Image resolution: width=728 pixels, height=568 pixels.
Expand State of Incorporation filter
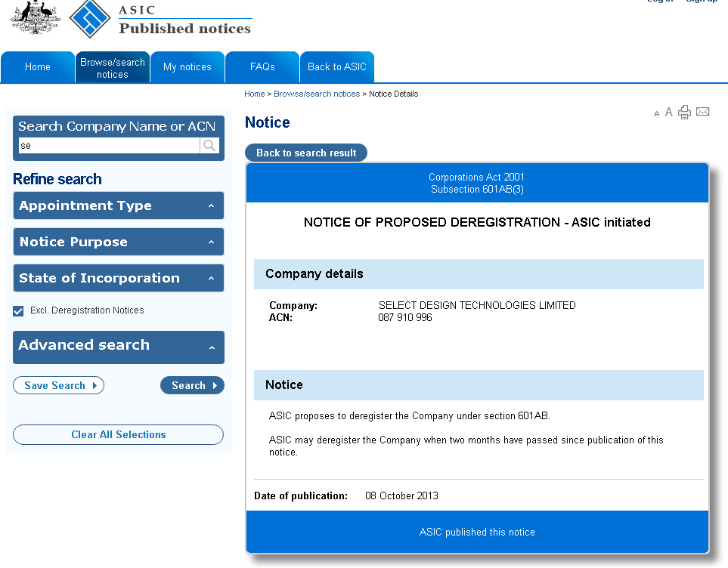click(x=119, y=278)
